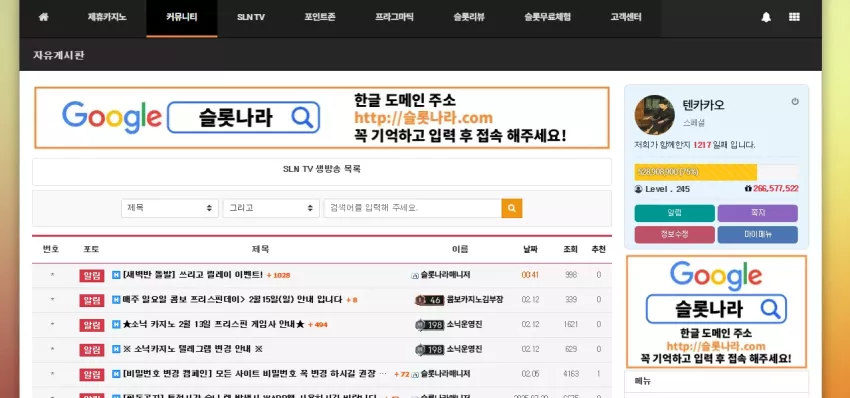850x398 pixels.
Task: Click the purple 쪽지 button
Action: point(757,213)
